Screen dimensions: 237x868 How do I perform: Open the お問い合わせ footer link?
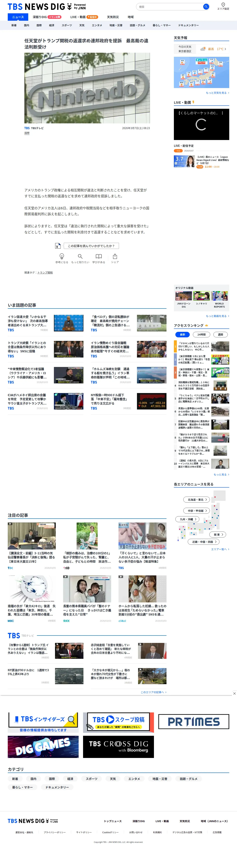[x=136, y=832]
